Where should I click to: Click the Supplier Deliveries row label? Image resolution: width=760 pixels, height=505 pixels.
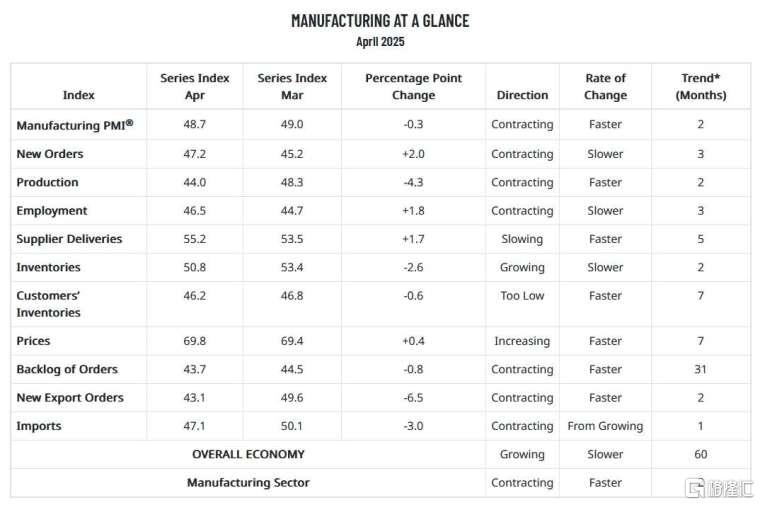69,239
